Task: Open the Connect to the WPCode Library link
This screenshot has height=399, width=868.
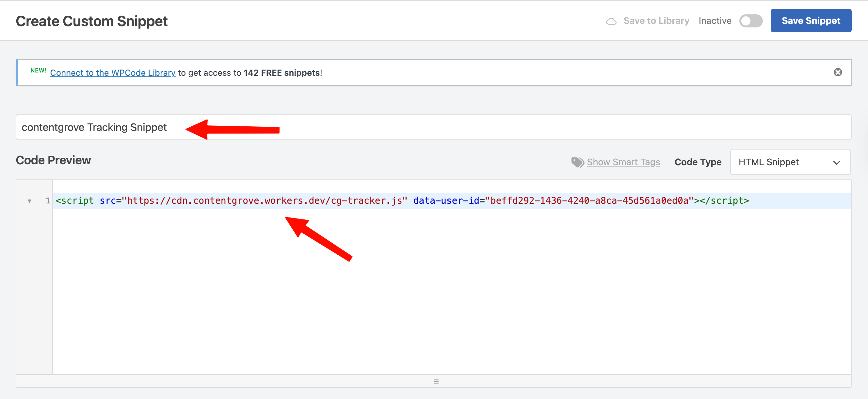Action: point(113,73)
